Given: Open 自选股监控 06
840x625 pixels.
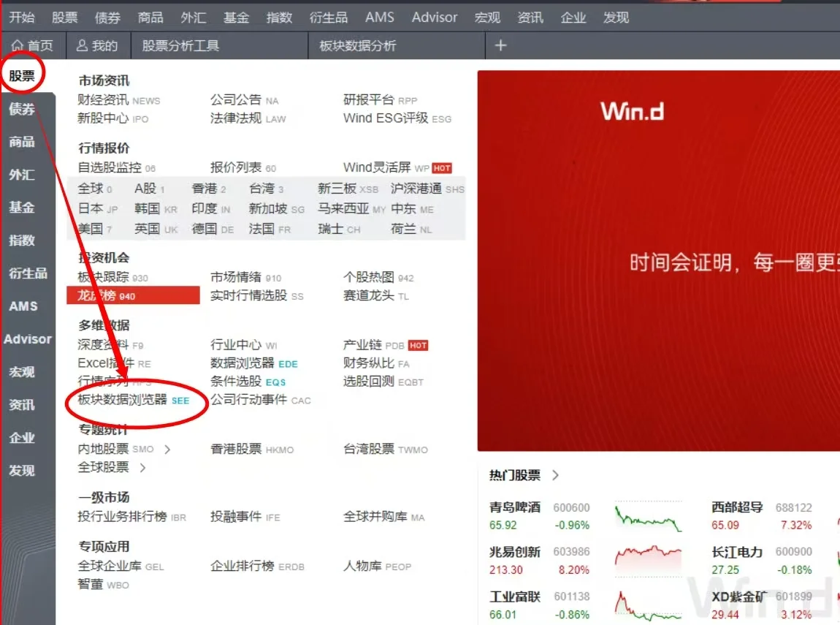Looking at the screenshot, I should point(117,167).
